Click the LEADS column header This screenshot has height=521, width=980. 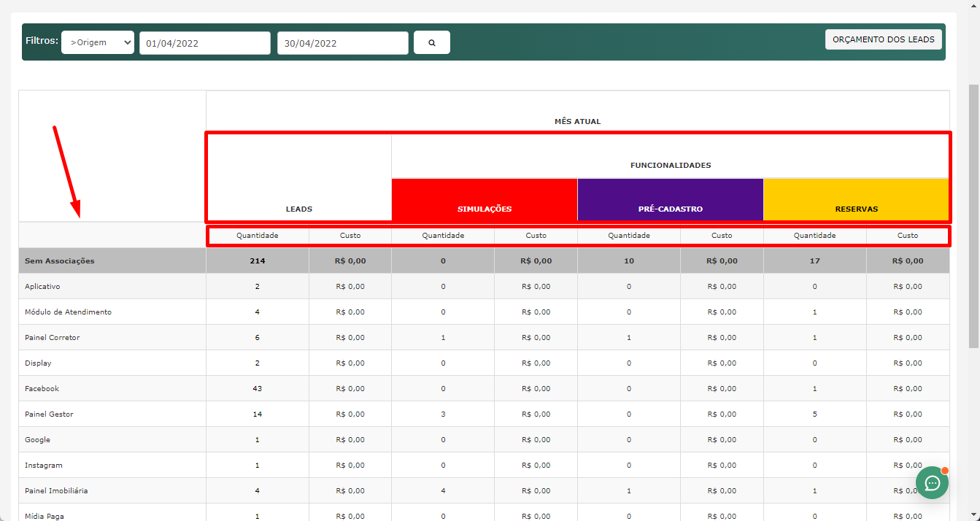pyautogui.click(x=299, y=209)
